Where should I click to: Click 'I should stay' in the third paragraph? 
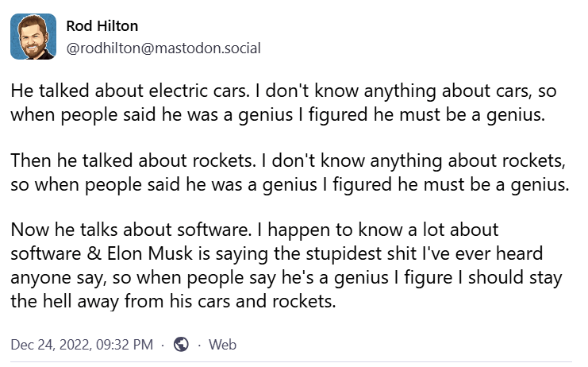[511, 278]
